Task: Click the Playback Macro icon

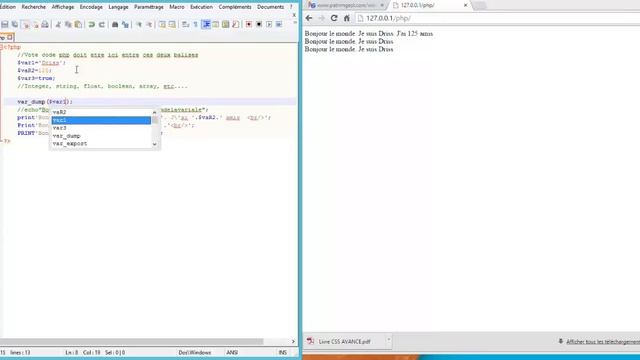Action: click(269, 24)
